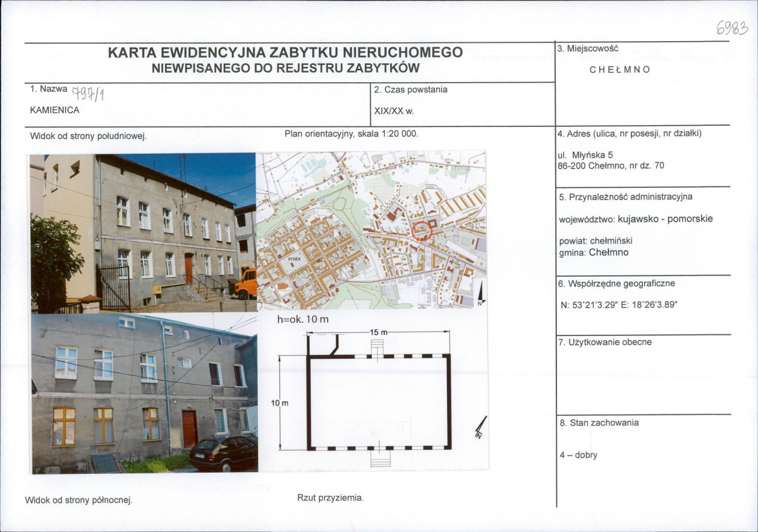This screenshot has height=532, width=758.
Task: Select the '4 – dobry' condition value
Action: 578,455
